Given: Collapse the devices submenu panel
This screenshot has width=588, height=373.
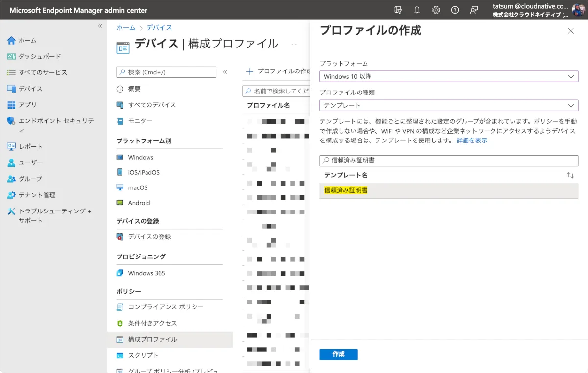Looking at the screenshot, I should click(x=225, y=72).
